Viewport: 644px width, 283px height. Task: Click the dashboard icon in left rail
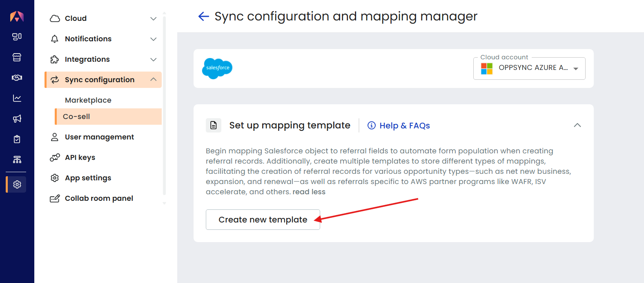17,37
